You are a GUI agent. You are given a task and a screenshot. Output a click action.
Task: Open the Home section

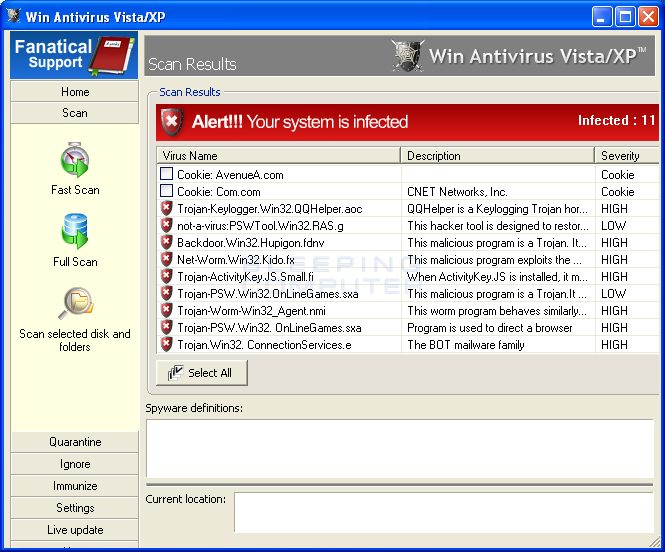coord(75,92)
